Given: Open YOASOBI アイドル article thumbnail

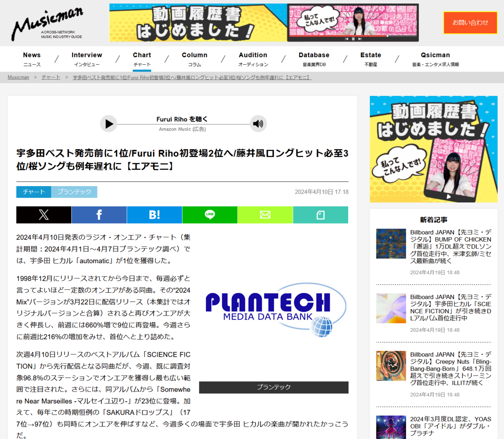Looking at the screenshot, I should [391, 427].
